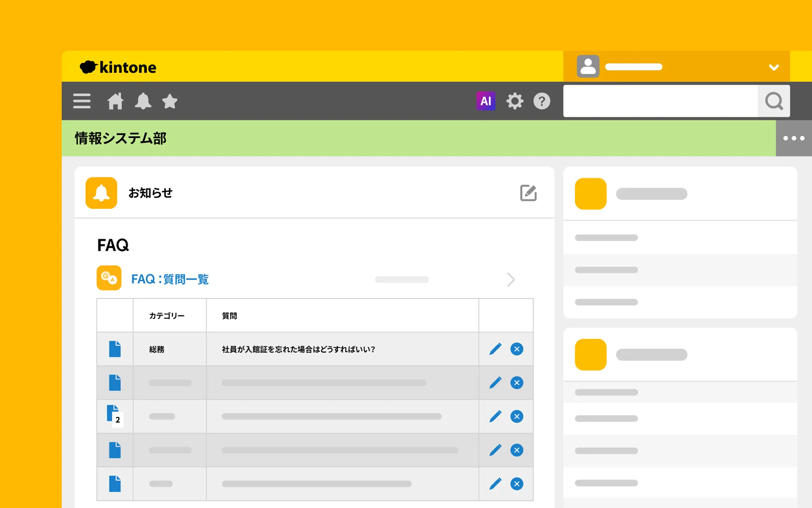This screenshot has width=812, height=508.
Task: Launch the purple AI assistant
Action: point(485,101)
